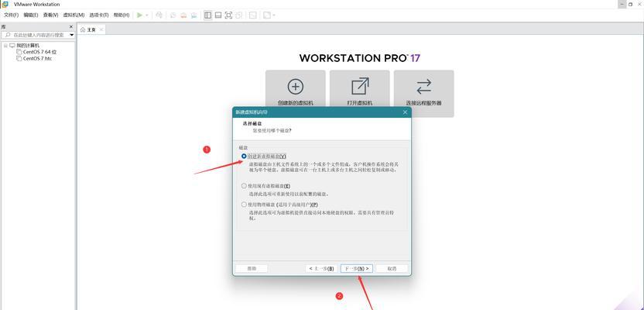Open the 选项卡(T) menu
644x310 pixels.
99,15
